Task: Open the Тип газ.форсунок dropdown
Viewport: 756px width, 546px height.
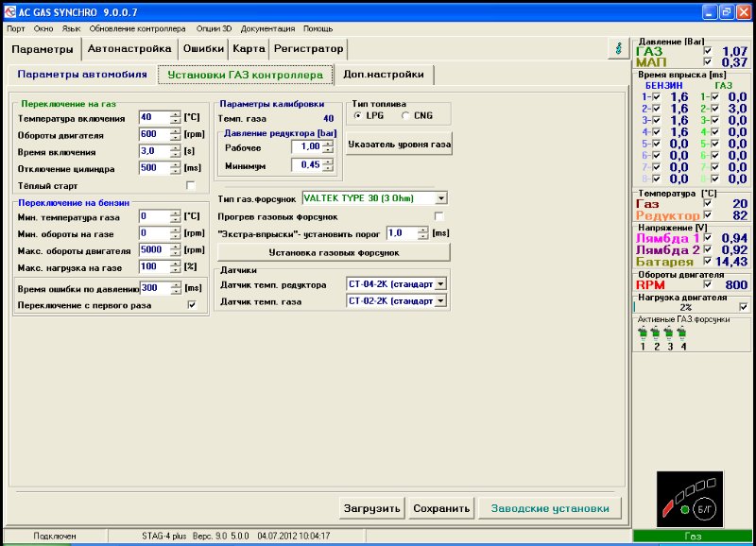Action: 441,198
